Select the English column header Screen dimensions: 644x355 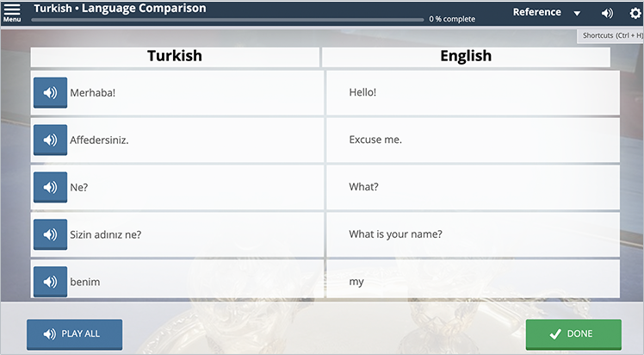(x=466, y=56)
